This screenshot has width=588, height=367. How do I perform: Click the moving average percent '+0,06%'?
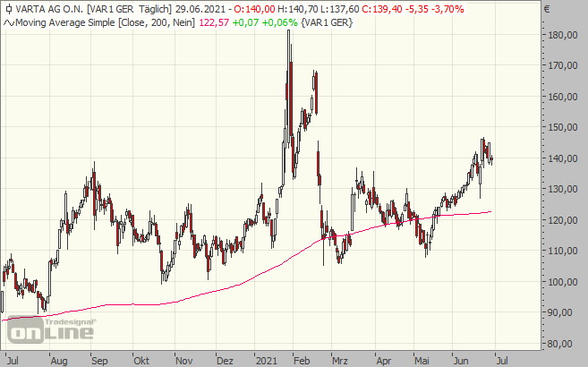click(x=279, y=23)
